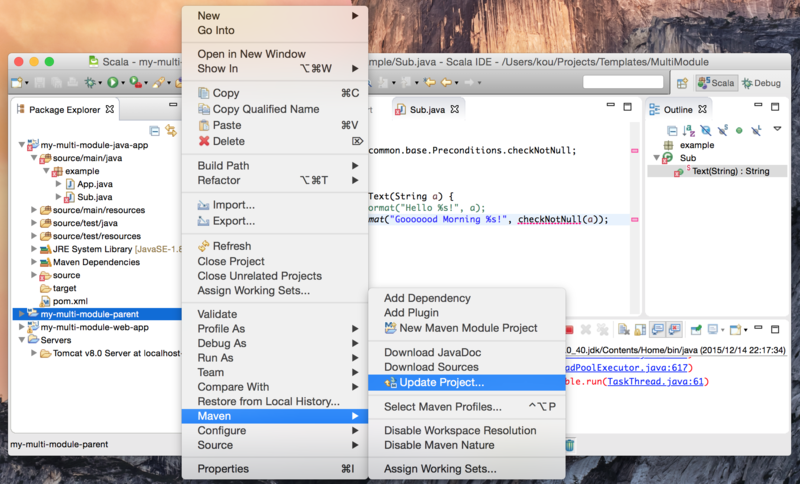Expand the App.java node
This screenshot has height=484, width=800.
(x=58, y=184)
